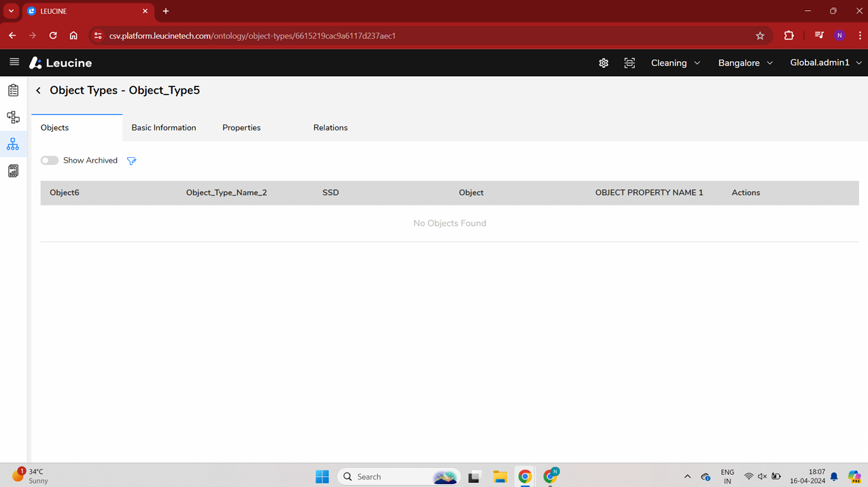Viewport: 868px width, 487px height.
Task: Open the clipboard checklist sidebar icon
Action: click(13, 90)
